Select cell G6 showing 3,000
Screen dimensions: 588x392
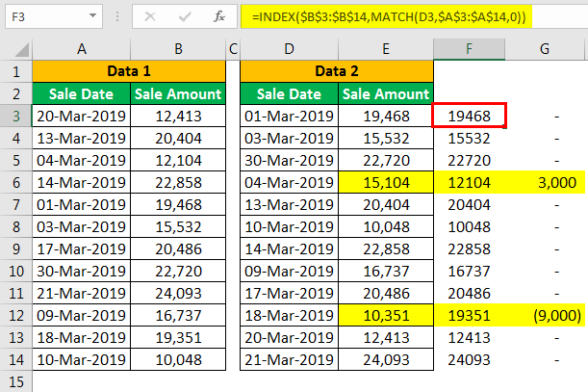[545, 182]
